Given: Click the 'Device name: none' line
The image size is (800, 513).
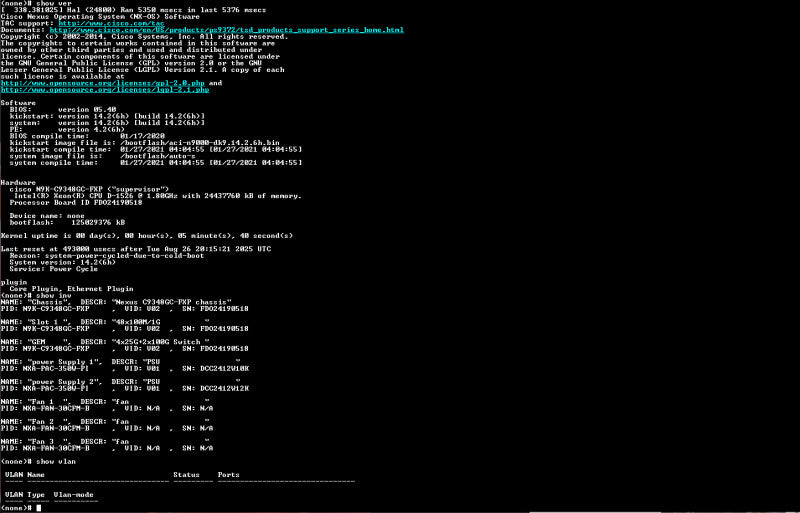Looking at the screenshot, I should 47,216.
